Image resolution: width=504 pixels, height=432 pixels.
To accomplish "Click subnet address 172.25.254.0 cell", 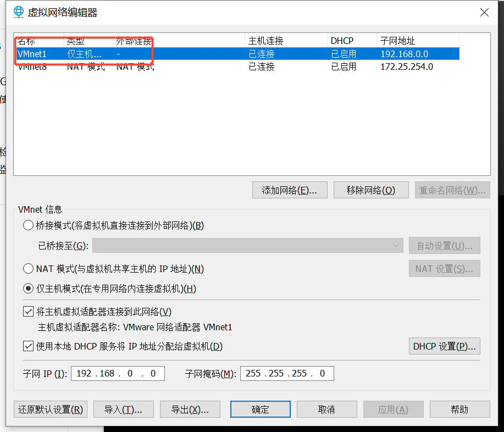I will [x=407, y=67].
